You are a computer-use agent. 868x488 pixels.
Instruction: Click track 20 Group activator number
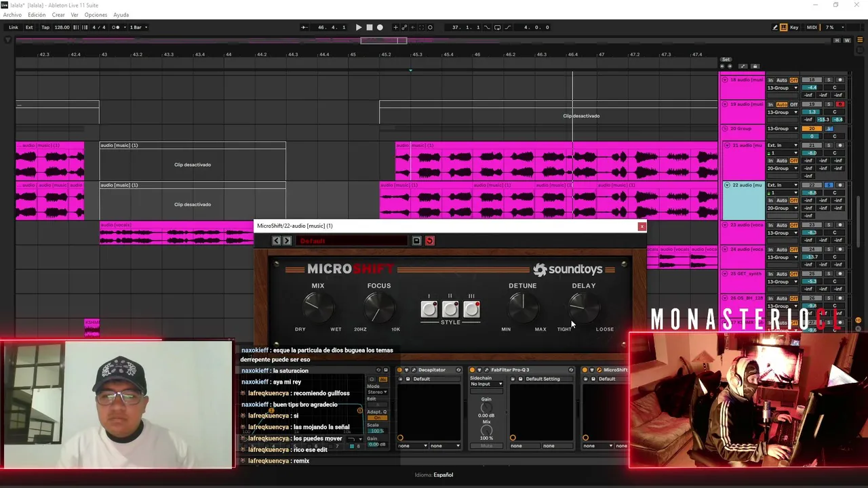[812, 129]
